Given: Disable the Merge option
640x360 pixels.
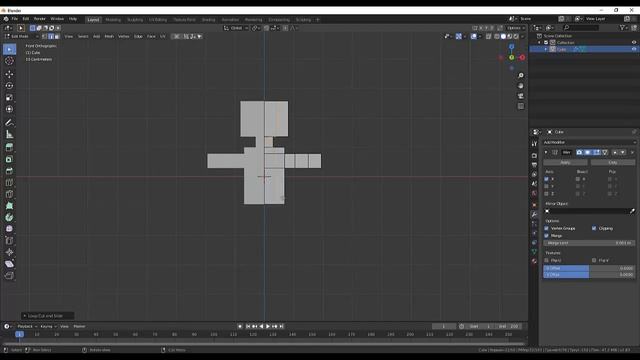Looking at the screenshot, I should coord(547,236).
